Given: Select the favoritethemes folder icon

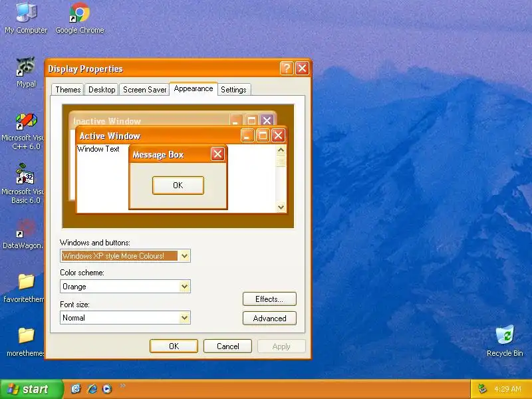Looking at the screenshot, I should point(25,289).
